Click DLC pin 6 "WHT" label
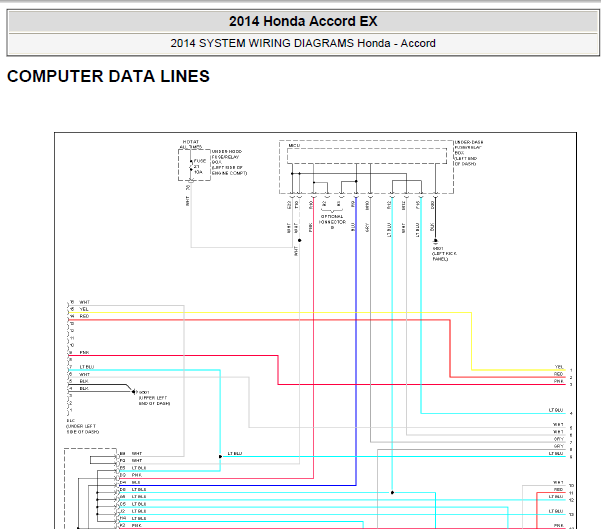 pyautogui.click(x=84, y=374)
